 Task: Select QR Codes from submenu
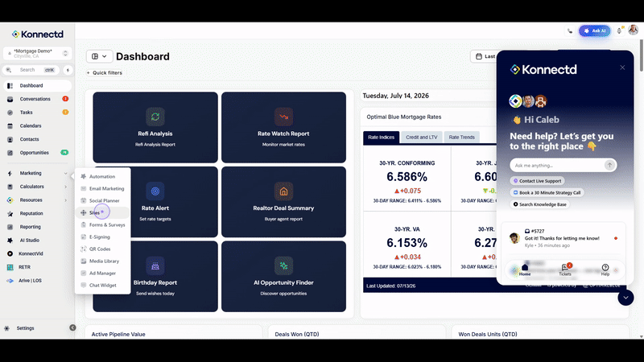coord(102,249)
